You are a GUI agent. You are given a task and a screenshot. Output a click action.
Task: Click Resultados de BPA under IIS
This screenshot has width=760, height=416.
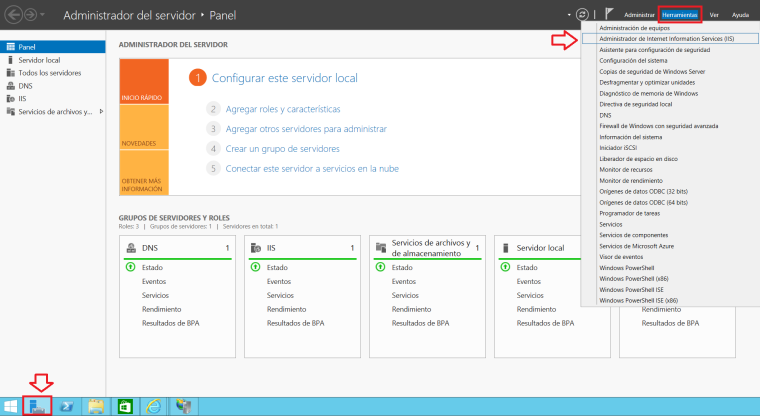point(295,323)
